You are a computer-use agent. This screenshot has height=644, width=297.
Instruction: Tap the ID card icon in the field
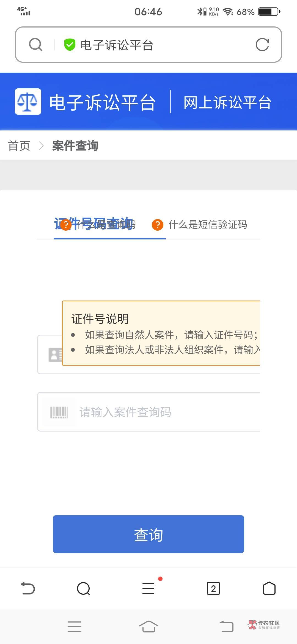click(55, 355)
